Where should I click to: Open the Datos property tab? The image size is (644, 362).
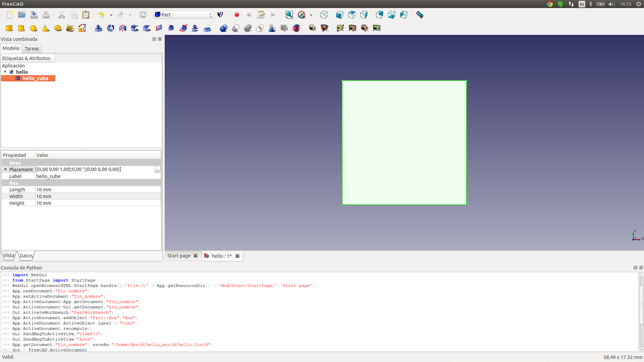pos(26,256)
